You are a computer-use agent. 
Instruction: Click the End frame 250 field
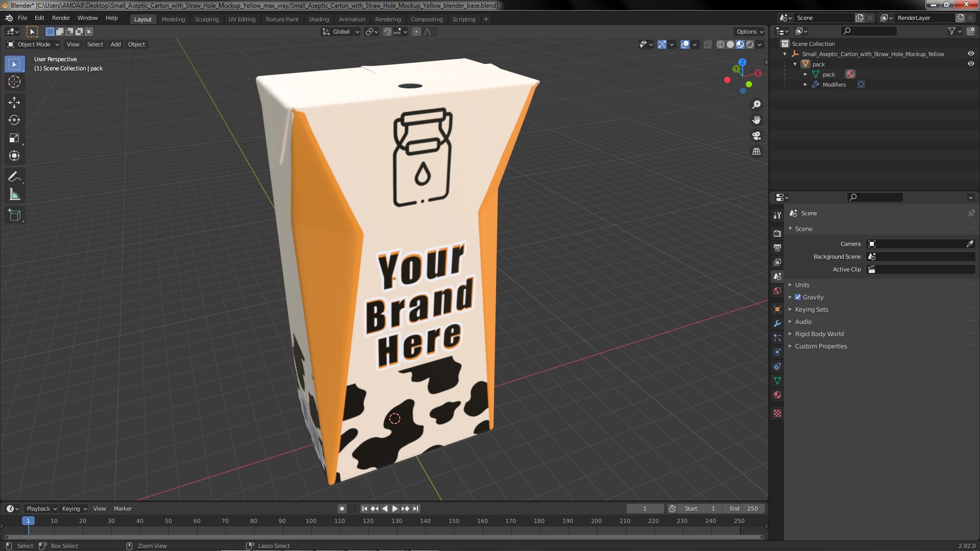(x=744, y=509)
